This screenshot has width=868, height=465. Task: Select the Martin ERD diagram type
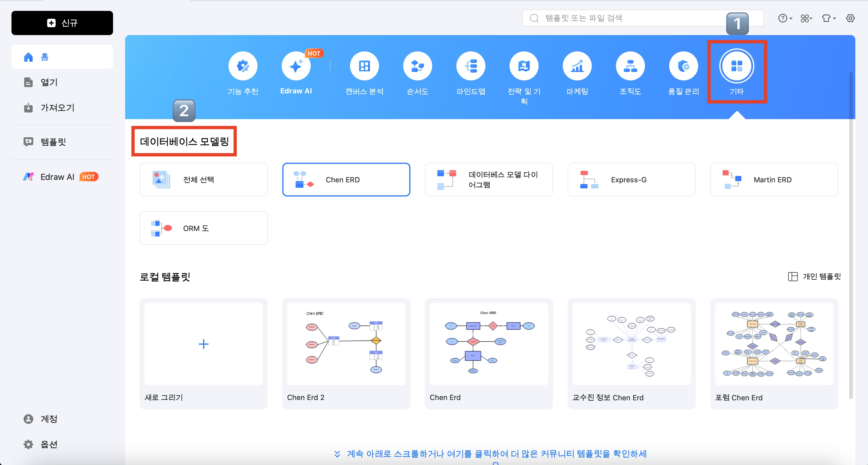pos(774,180)
